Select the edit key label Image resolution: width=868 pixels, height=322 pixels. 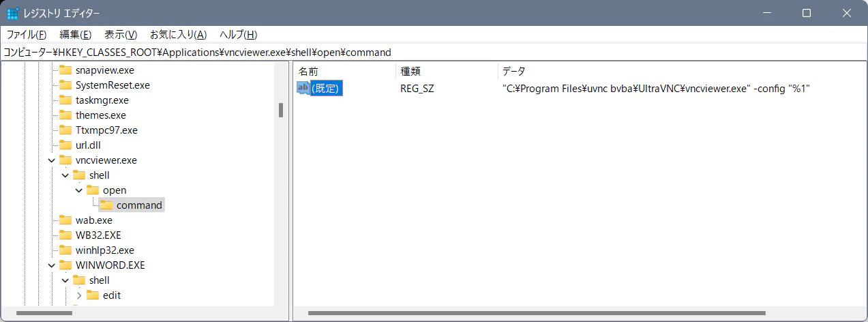pyautogui.click(x=112, y=295)
